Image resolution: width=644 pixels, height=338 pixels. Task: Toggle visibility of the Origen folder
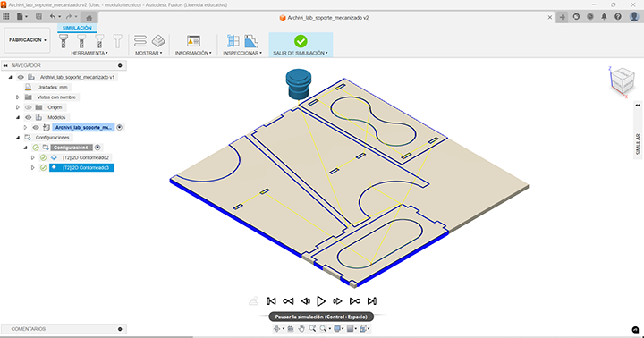coord(29,107)
